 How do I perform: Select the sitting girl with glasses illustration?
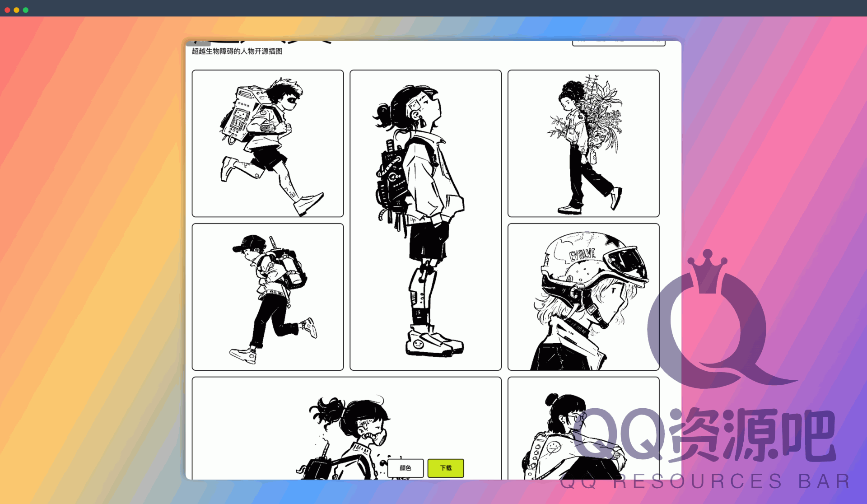[x=583, y=428]
